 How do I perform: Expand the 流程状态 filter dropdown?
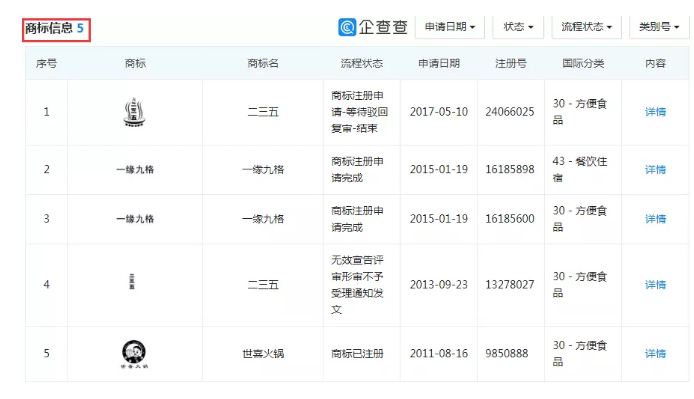tap(586, 27)
